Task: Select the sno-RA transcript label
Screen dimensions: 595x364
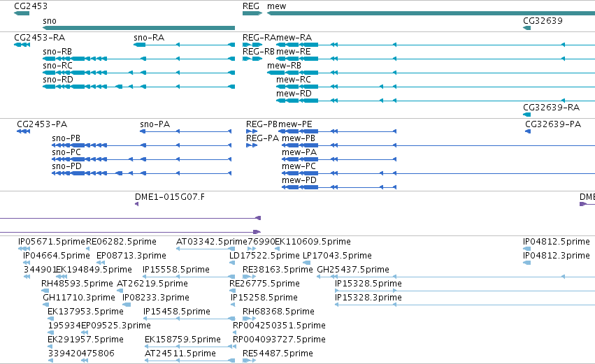Action: (149, 38)
